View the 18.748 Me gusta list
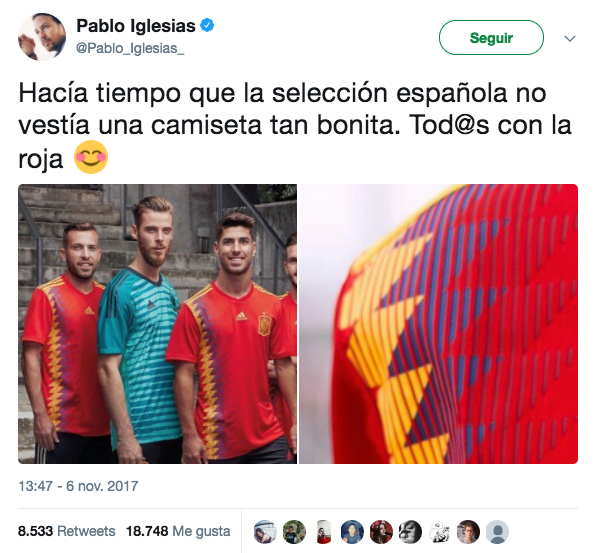Screen dimensions: 594x553 (178, 531)
